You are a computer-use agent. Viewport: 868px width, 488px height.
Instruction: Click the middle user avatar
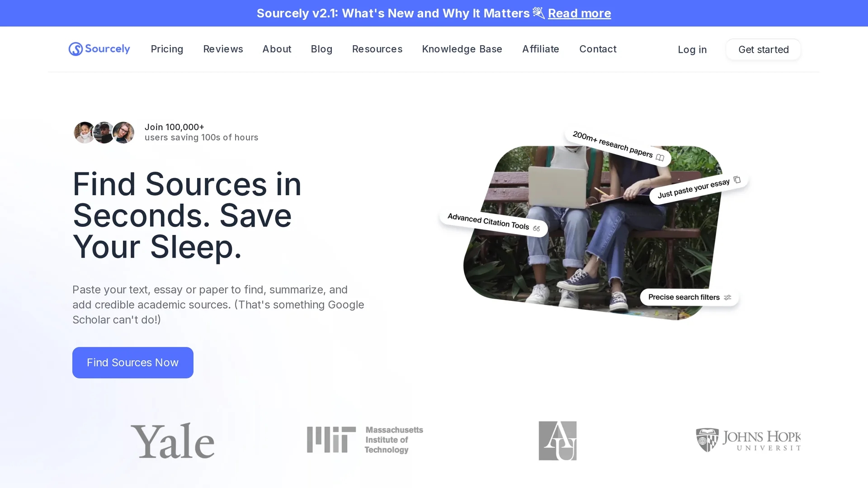104,132
